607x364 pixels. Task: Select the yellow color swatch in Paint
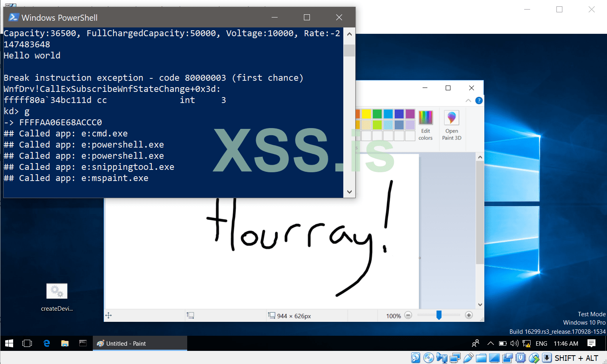click(366, 114)
